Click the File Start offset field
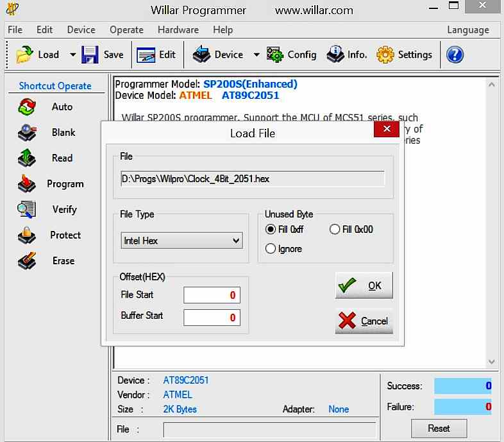Screen dimensions: 504x442 [x=212, y=295]
